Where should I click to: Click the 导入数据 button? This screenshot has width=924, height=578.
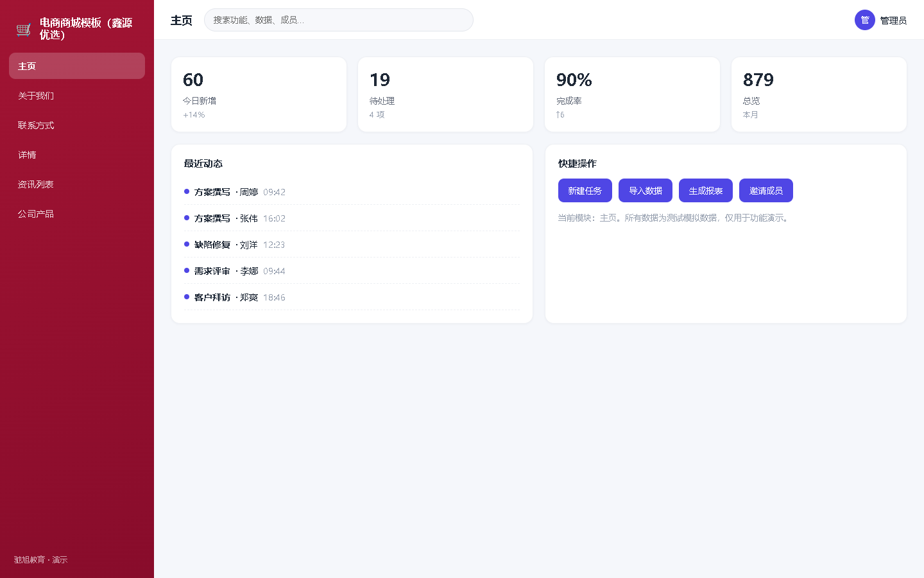click(646, 191)
